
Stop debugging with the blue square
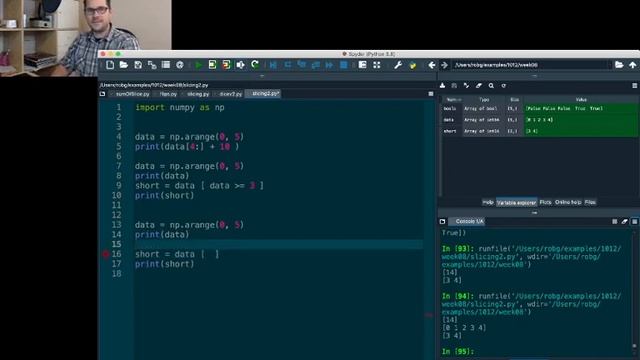(x=344, y=65)
